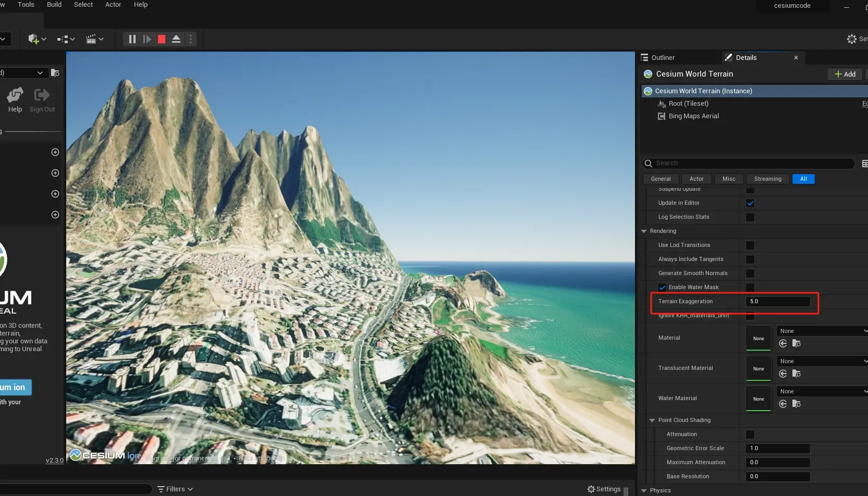868x496 pixels.
Task: Add the fourth Cesium quick-add asset
Action: [55, 215]
